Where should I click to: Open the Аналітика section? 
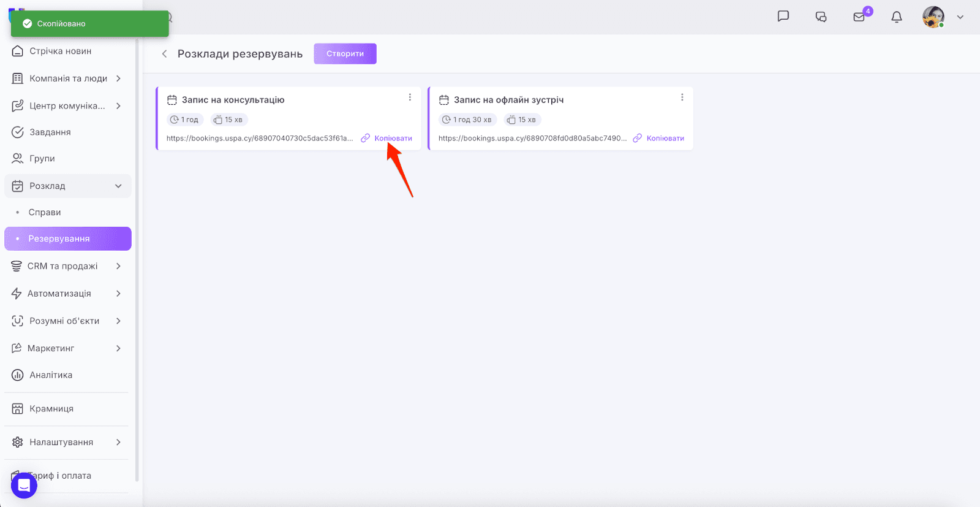51,375
